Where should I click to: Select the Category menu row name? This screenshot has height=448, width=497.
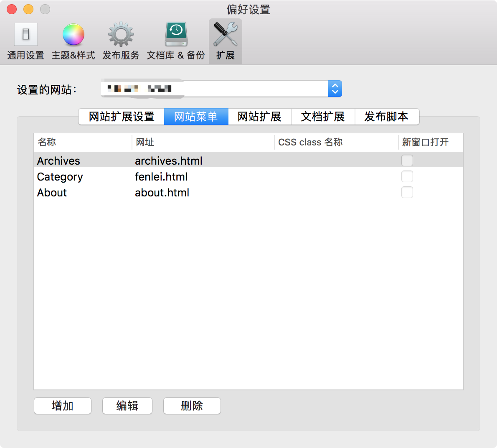pos(60,177)
